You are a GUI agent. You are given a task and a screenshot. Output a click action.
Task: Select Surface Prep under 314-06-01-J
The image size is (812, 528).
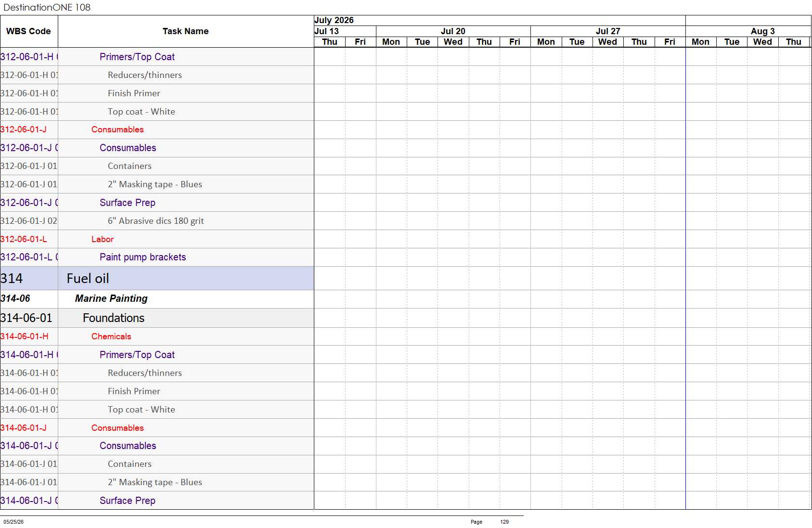tap(128, 501)
